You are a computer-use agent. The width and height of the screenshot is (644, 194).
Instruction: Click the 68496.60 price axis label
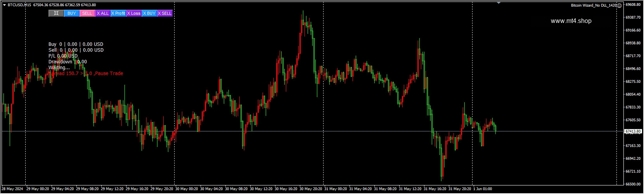[633, 69]
